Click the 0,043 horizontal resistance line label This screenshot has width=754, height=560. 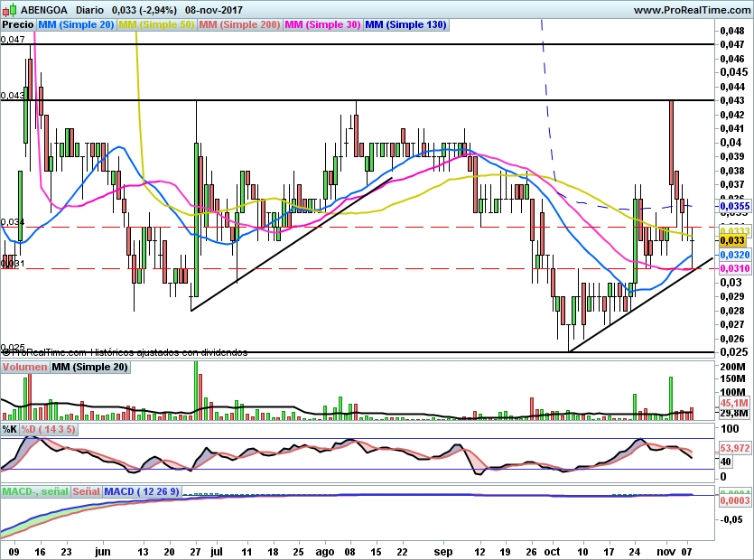point(13,95)
